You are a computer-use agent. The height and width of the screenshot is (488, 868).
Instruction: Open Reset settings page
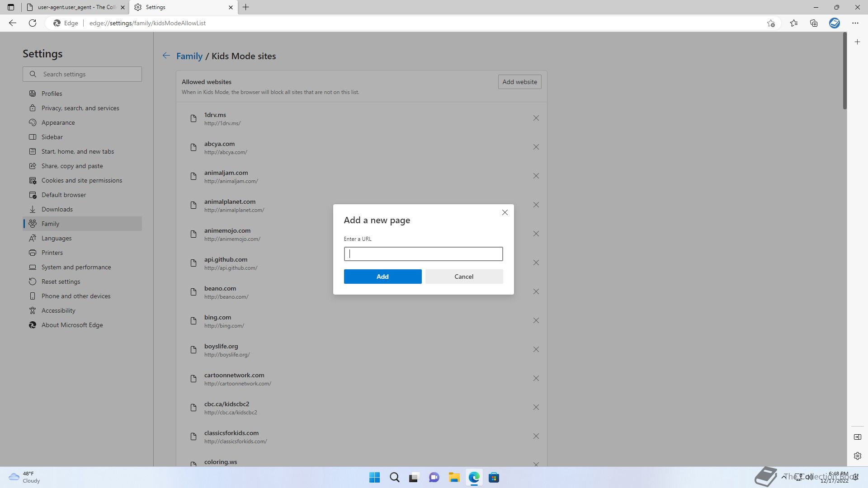coord(82,282)
